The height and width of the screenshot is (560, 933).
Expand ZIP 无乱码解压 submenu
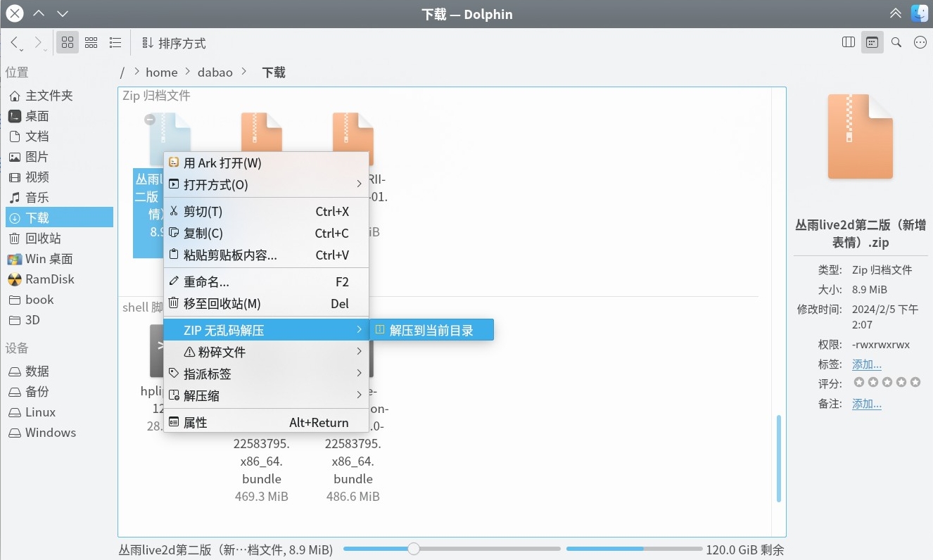tap(266, 330)
